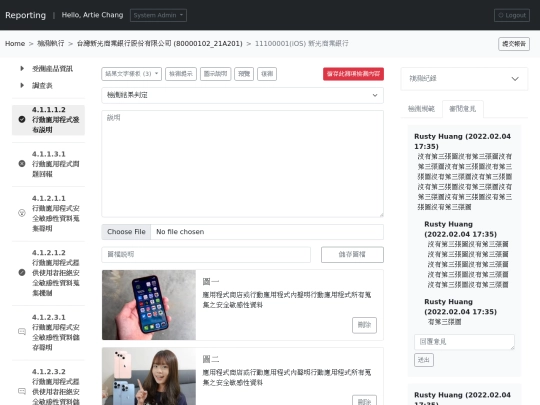The height and width of the screenshot is (405, 540).
Task: Delete image 圖一 with its 刪除 button
Action: click(x=364, y=325)
